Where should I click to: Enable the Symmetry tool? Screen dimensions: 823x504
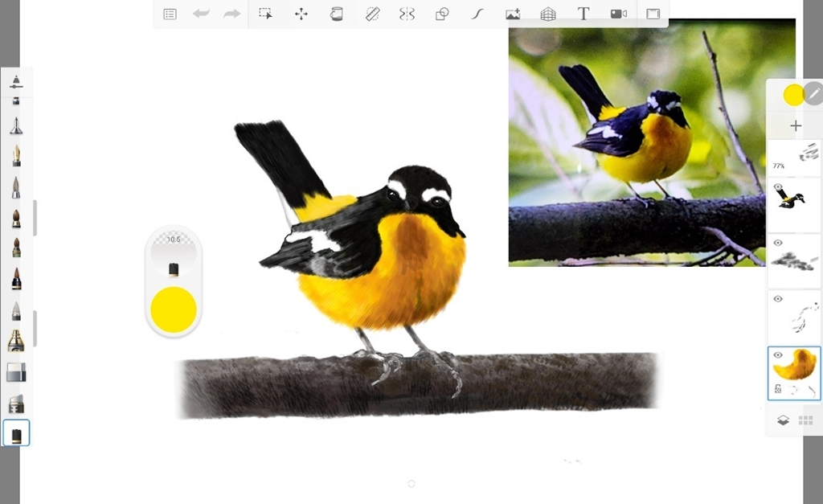pos(407,14)
